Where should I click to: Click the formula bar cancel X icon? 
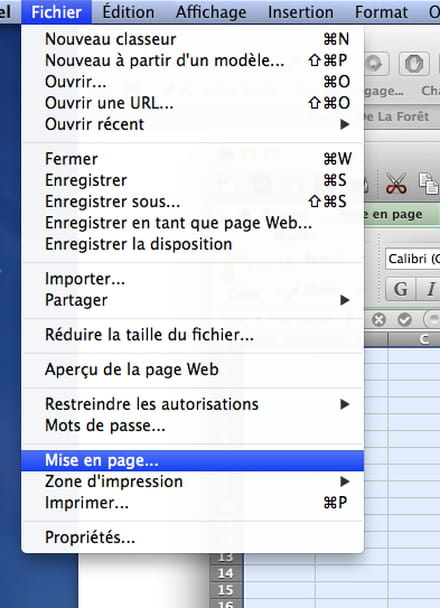click(x=379, y=320)
